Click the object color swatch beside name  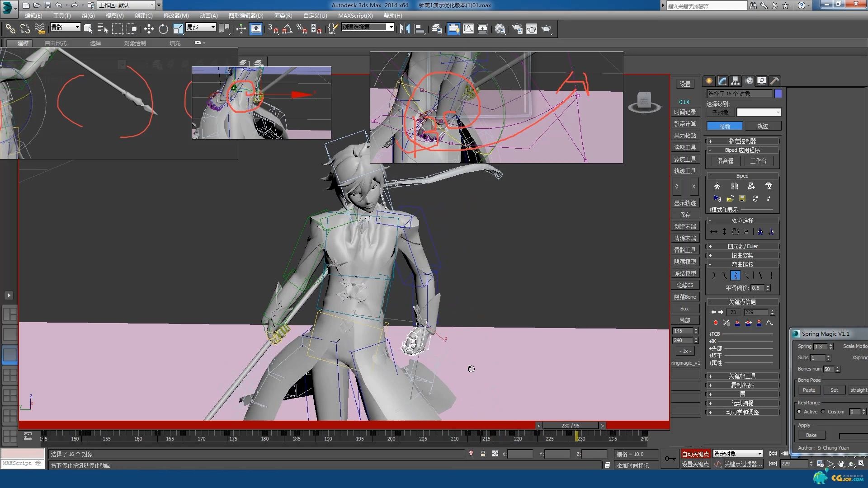click(x=778, y=94)
